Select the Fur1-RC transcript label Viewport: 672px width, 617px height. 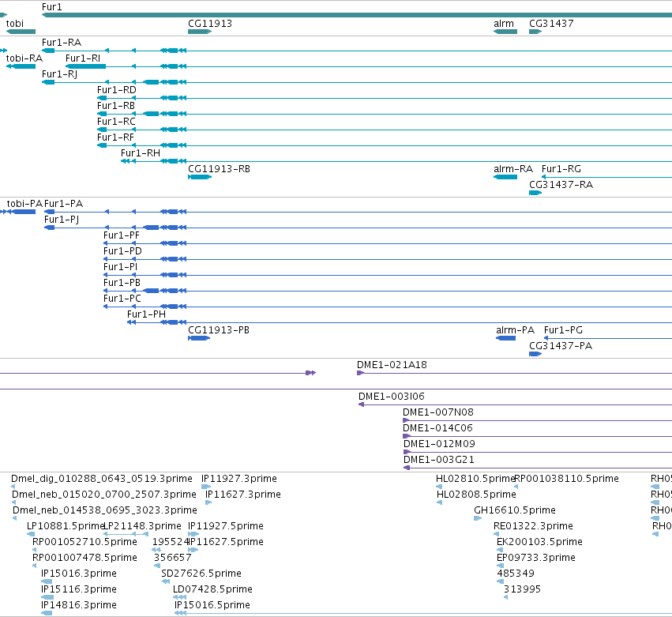point(116,122)
